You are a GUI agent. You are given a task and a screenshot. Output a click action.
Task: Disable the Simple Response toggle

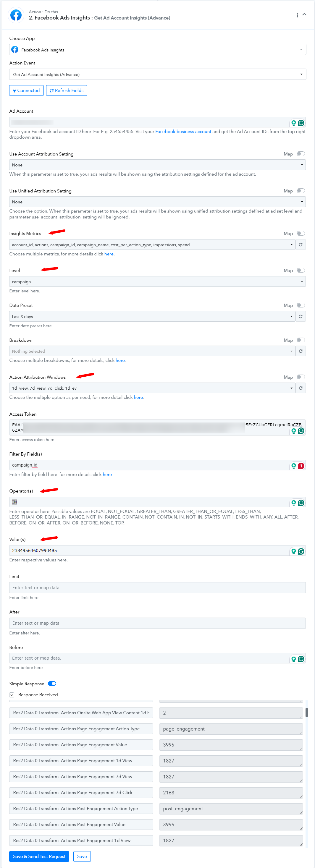52,684
